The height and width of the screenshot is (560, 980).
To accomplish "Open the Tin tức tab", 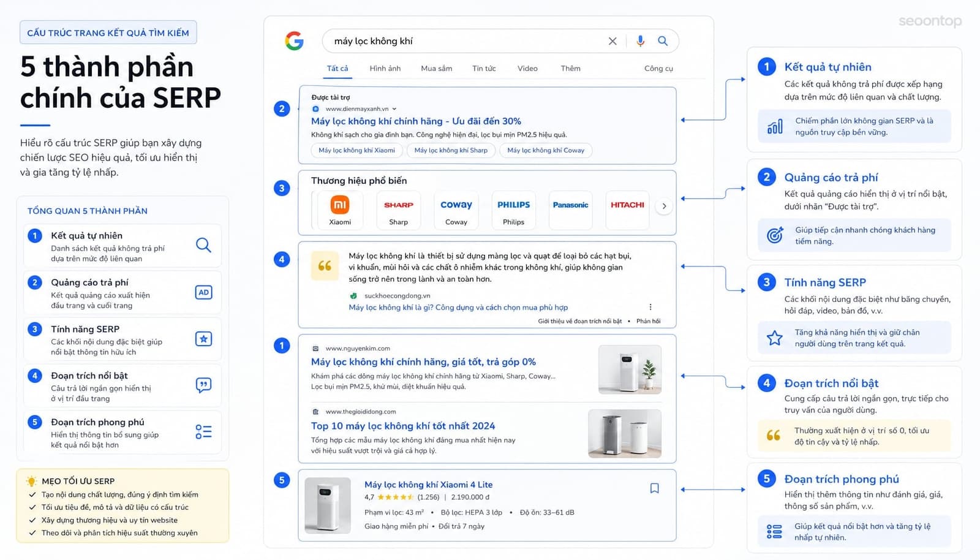I will point(484,69).
